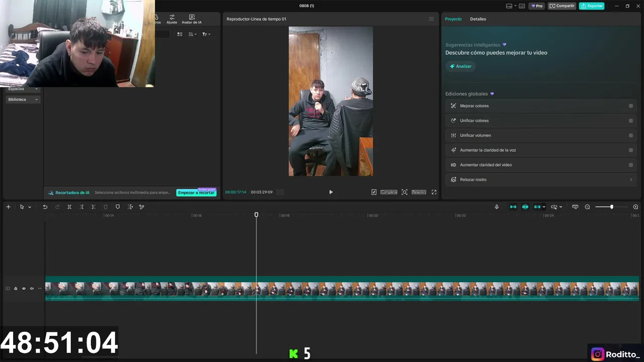This screenshot has width=644, height=362.
Task: Expand the Espacios dropdown
Action: pos(23,89)
